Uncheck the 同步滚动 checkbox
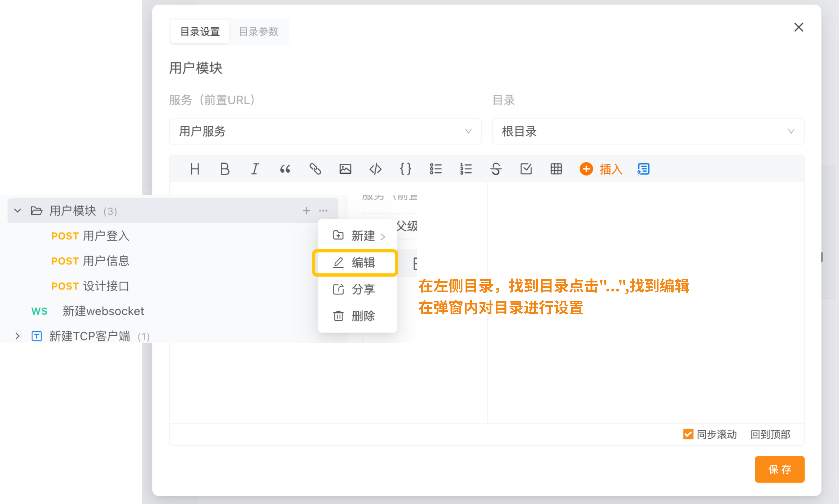 click(x=688, y=434)
